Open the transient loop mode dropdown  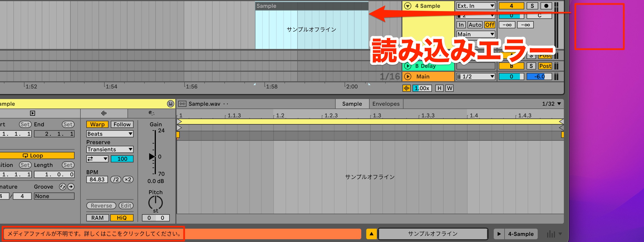[x=97, y=159]
